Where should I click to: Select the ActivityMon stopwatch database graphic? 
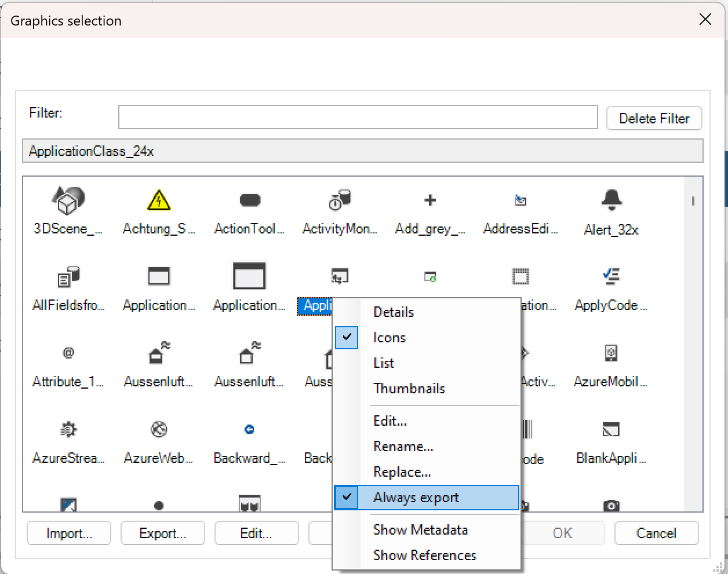tap(340, 200)
